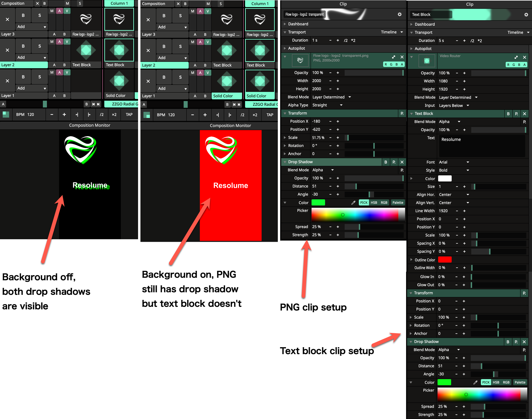Remove the Text Block effect with its X
The height and width of the screenshot is (419, 532).
(524, 114)
